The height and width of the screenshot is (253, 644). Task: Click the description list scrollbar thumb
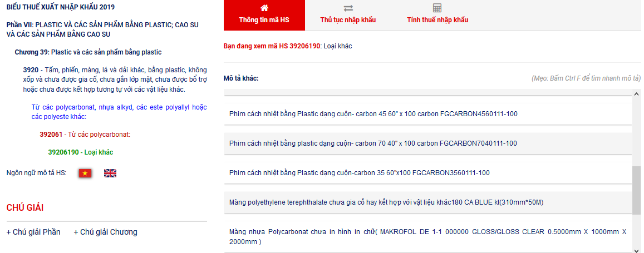pos(636,189)
